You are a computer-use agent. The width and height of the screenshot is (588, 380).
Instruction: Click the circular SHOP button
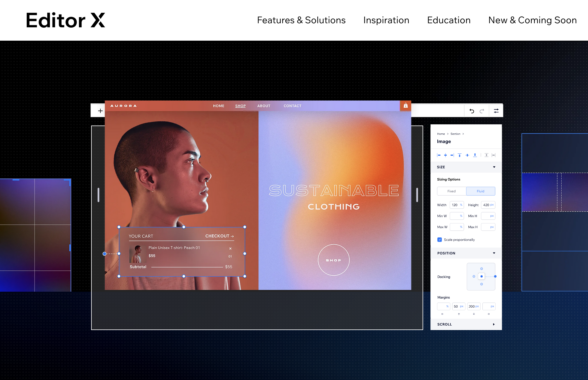click(333, 260)
